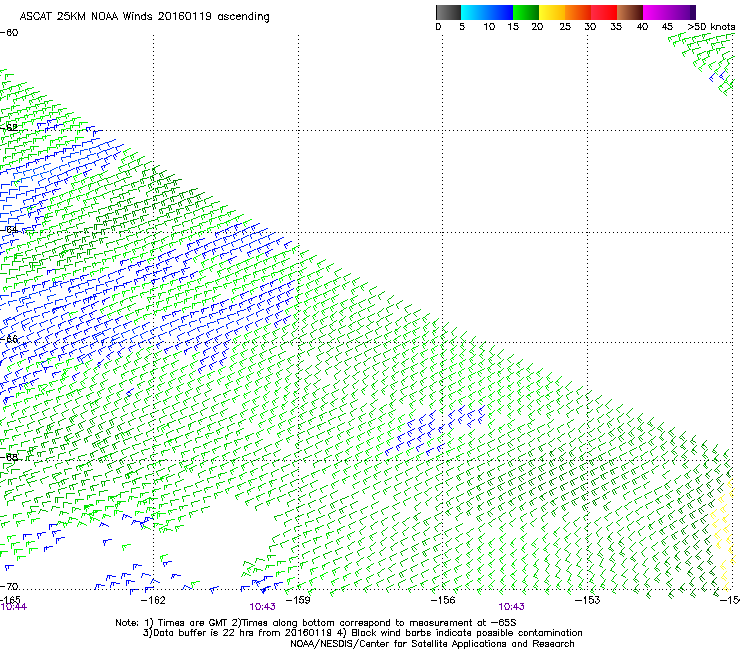Select the -66 latitude axis label
This screenshot has height=650, width=740.
(x=9, y=339)
